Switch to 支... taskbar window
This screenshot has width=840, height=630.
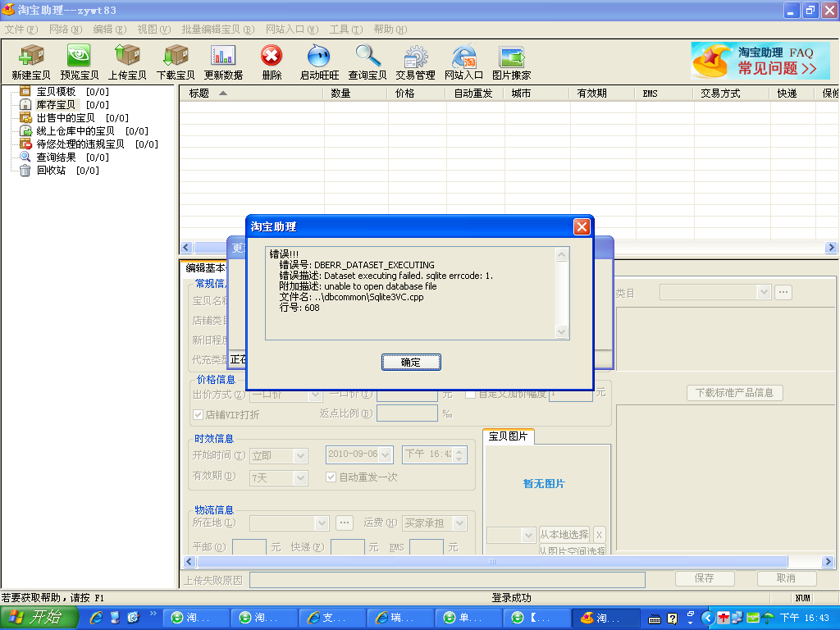(333, 618)
